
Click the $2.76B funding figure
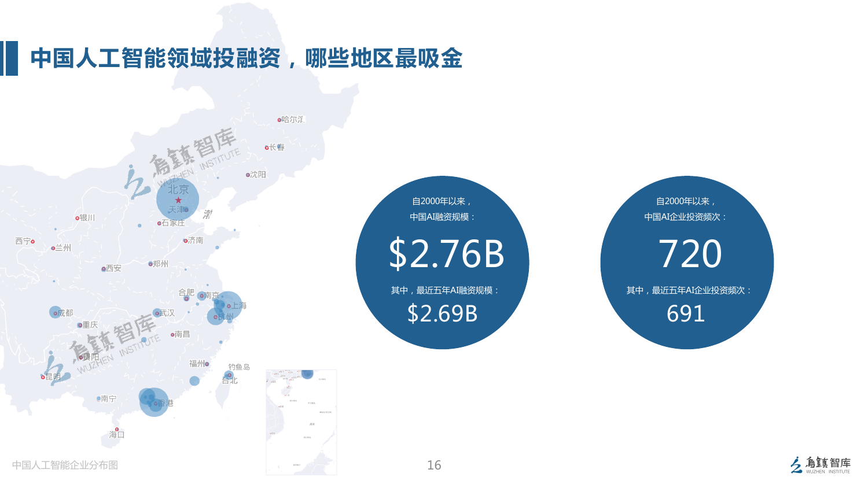point(446,254)
